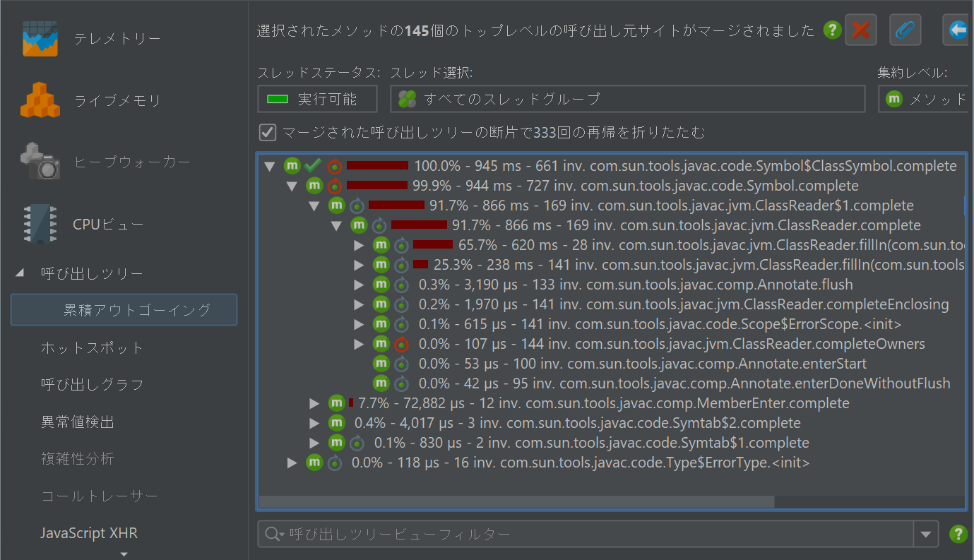The image size is (974, 560).
Task: Click the method icon of Annotate.enterStart row
Action: [x=381, y=364]
